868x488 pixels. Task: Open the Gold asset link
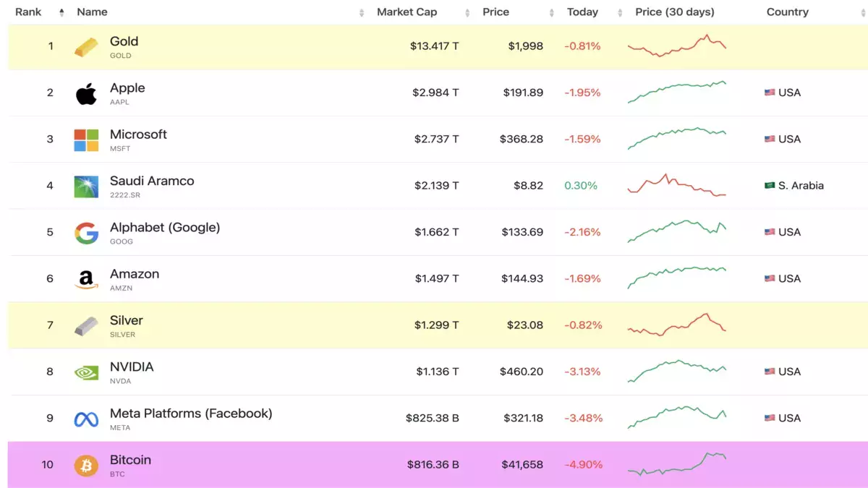[x=124, y=42]
